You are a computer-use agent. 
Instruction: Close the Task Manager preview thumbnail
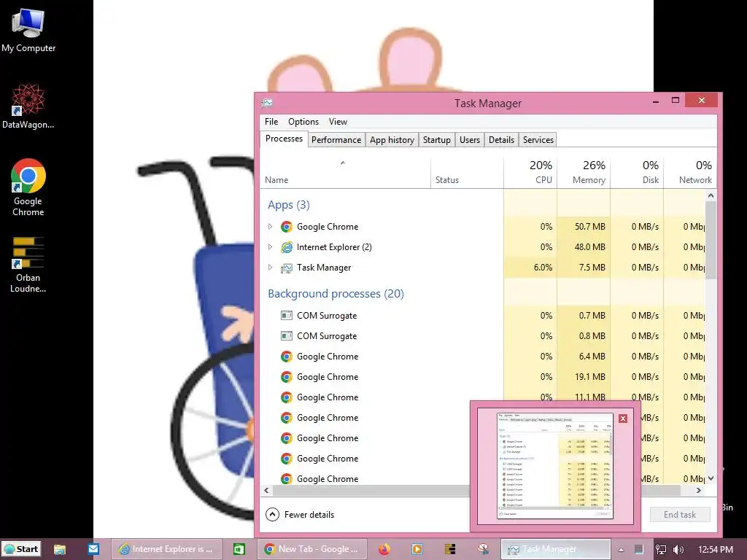click(x=623, y=418)
